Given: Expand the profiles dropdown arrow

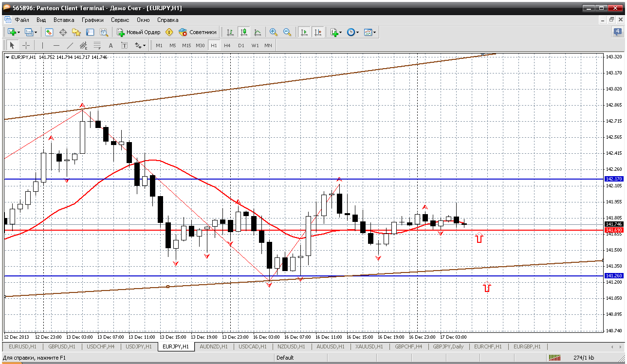Looking at the screenshot, I should tap(36, 32).
